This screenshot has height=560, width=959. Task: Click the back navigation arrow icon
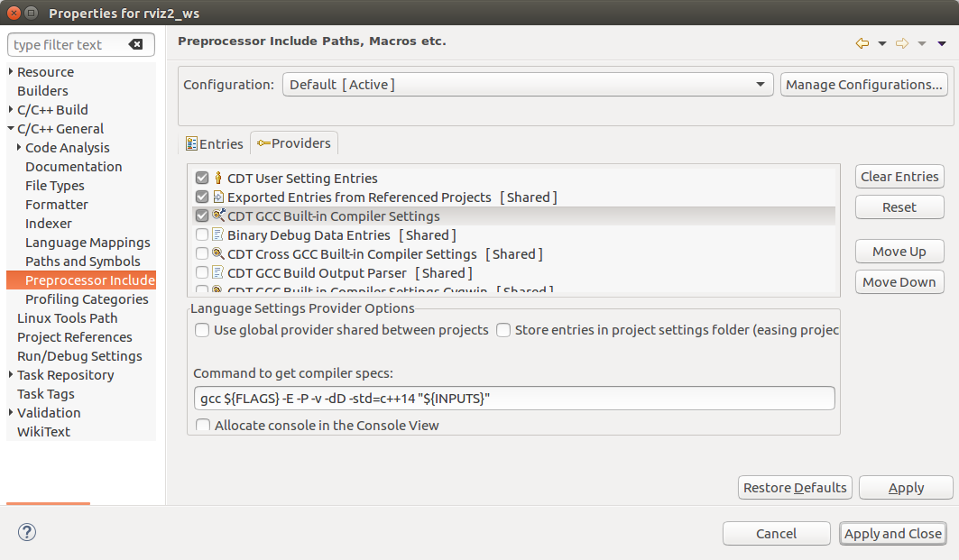point(862,43)
